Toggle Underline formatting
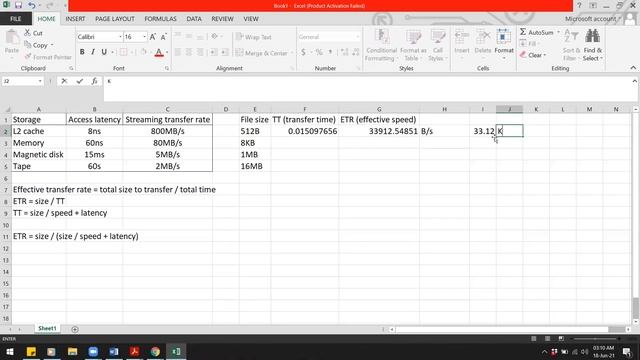640x360 pixels. (104, 52)
